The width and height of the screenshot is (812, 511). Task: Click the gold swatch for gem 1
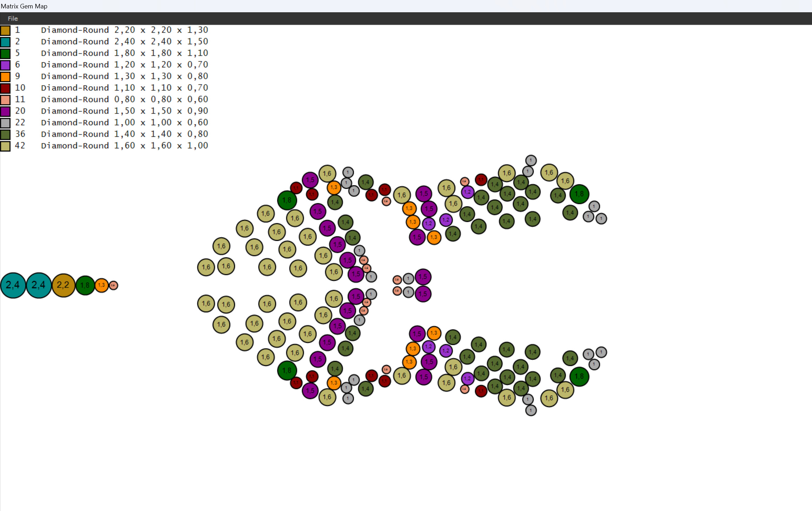pyautogui.click(x=5, y=30)
